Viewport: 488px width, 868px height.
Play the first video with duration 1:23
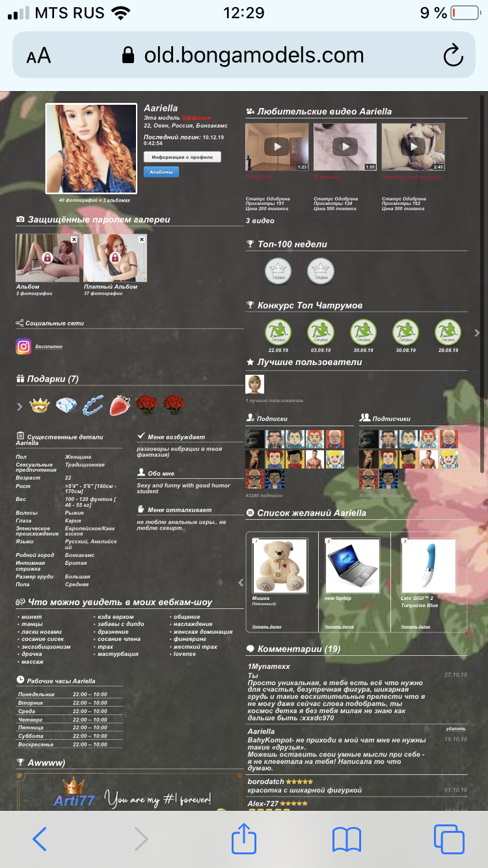pos(277,147)
